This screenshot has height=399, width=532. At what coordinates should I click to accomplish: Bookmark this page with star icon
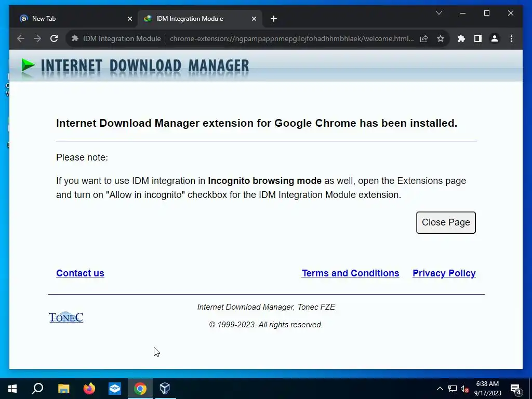[x=441, y=38]
